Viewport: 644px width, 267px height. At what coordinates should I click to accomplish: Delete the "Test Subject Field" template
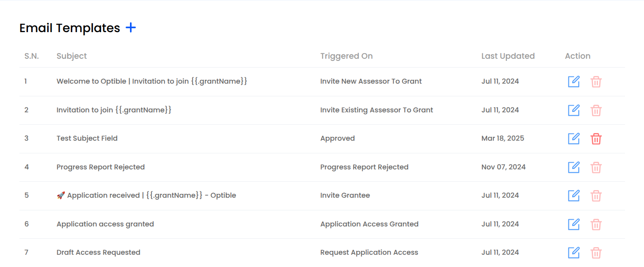[x=596, y=139]
